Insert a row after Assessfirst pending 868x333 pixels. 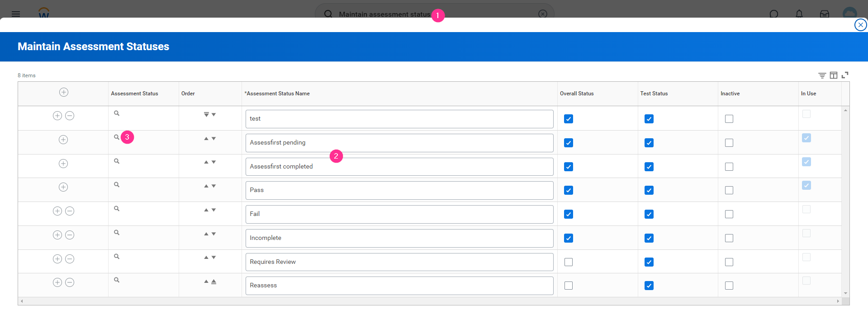click(x=63, y=140)
